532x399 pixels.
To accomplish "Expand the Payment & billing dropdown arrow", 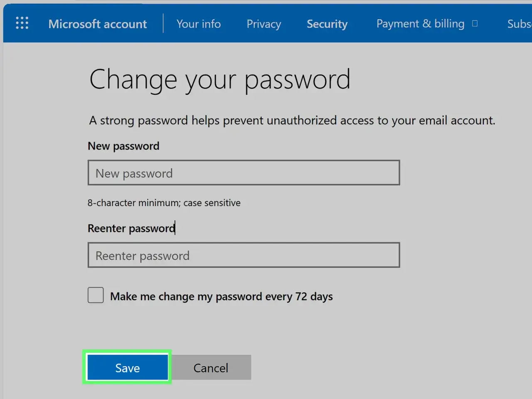I will click(475, 24).
